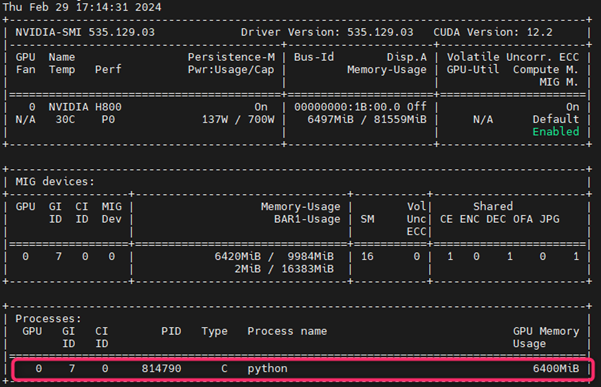Click the Pwr:Usage/Cap header

tap(231, 70)
